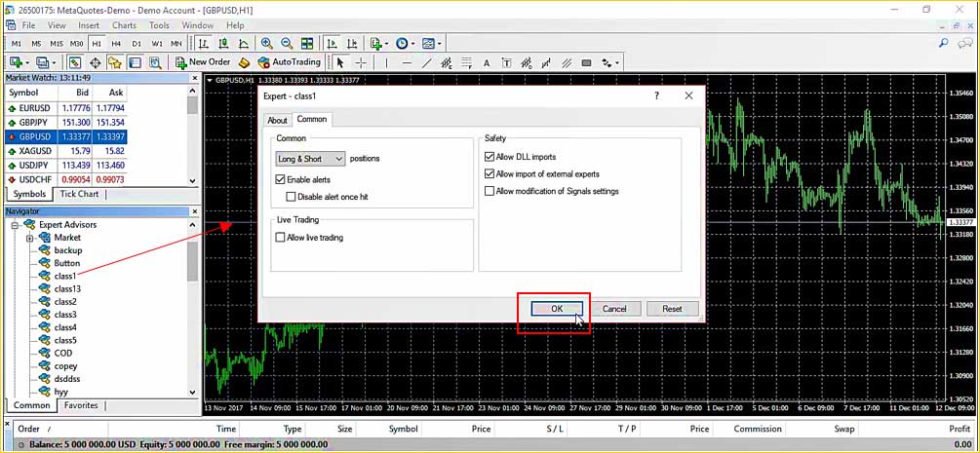Open the indicators list dropdown

coord(378,44)
